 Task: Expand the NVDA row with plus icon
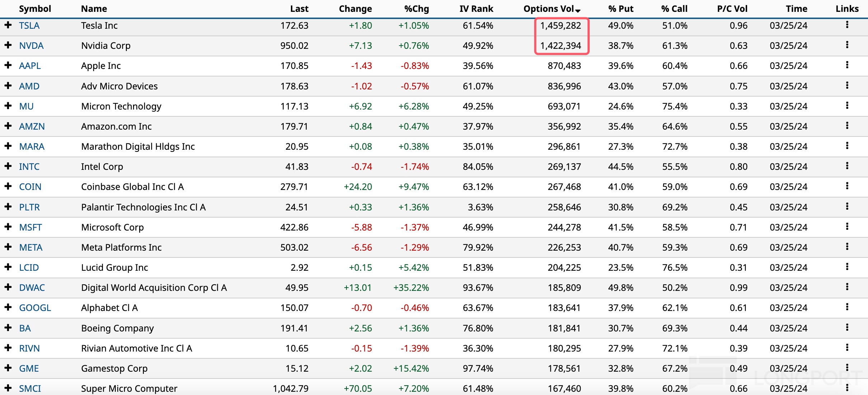pos(8,45)
